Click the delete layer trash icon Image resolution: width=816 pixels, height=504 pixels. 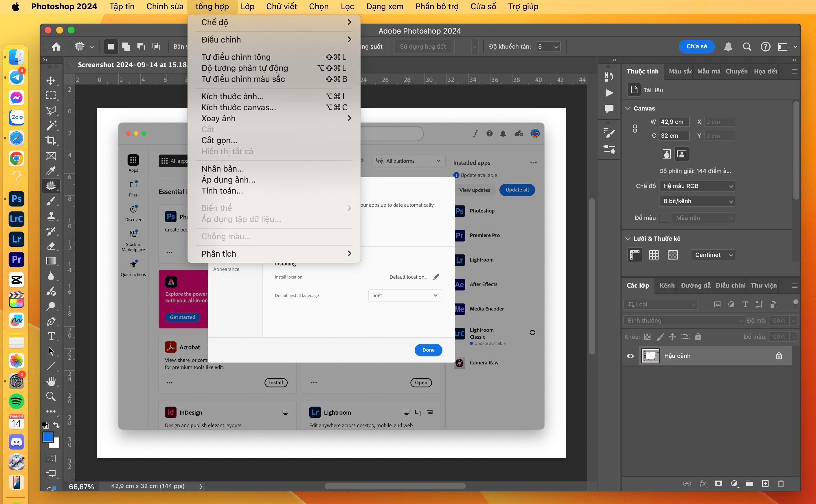(x=781, y=483)
